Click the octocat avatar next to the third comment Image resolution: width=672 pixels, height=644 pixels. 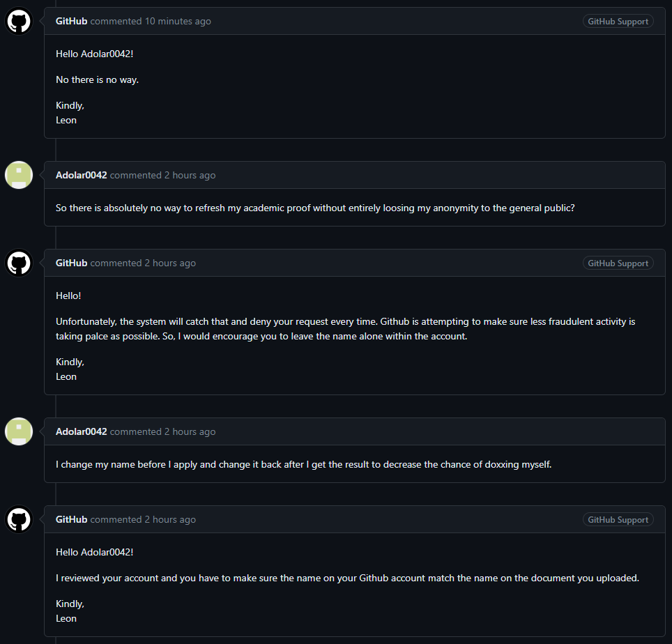(x=18, y=263)
